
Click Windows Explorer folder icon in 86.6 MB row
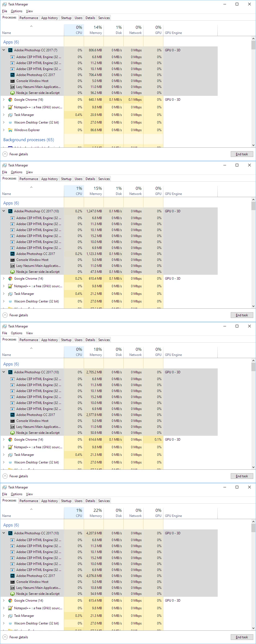(x=10, y=130)
